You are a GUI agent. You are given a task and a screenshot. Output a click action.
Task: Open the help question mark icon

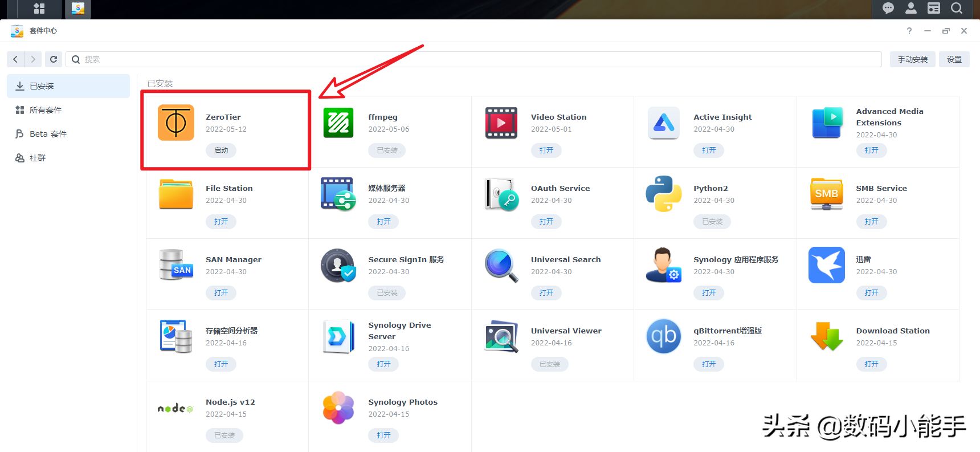coord(909,31)
